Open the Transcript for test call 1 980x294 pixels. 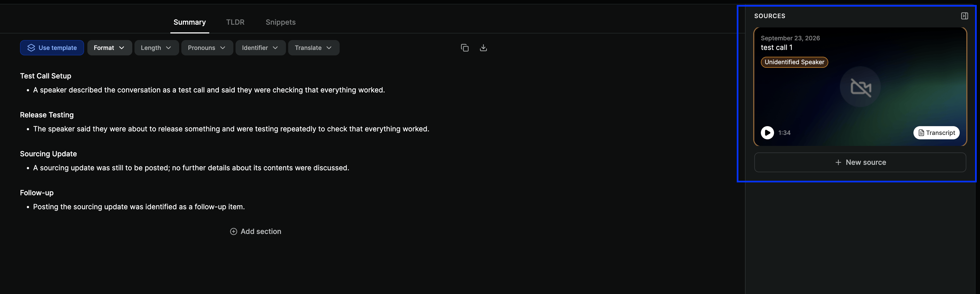point(936,132)
